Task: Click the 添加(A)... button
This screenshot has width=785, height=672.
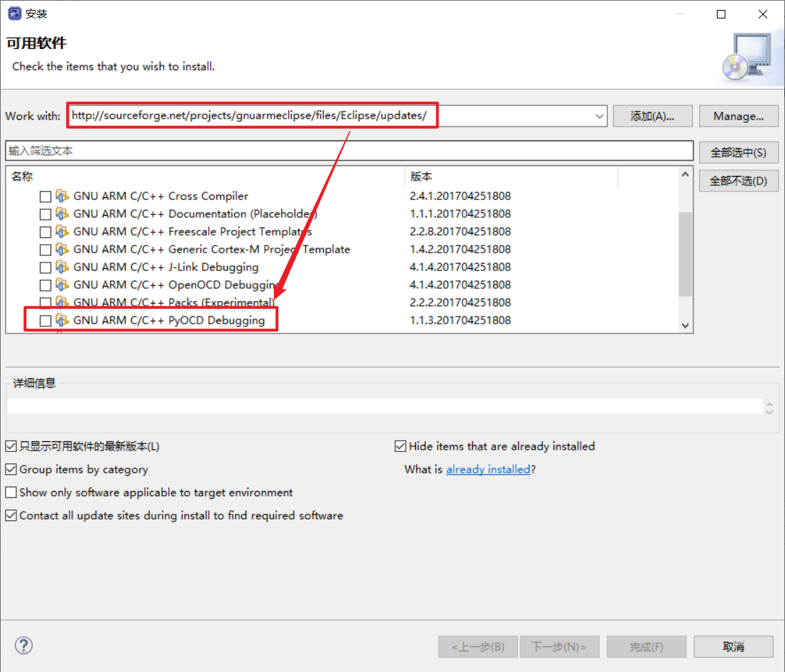Action: (652, 116)
